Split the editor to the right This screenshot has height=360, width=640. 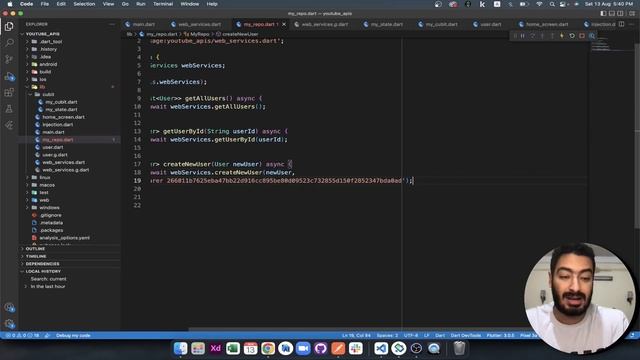621,24
